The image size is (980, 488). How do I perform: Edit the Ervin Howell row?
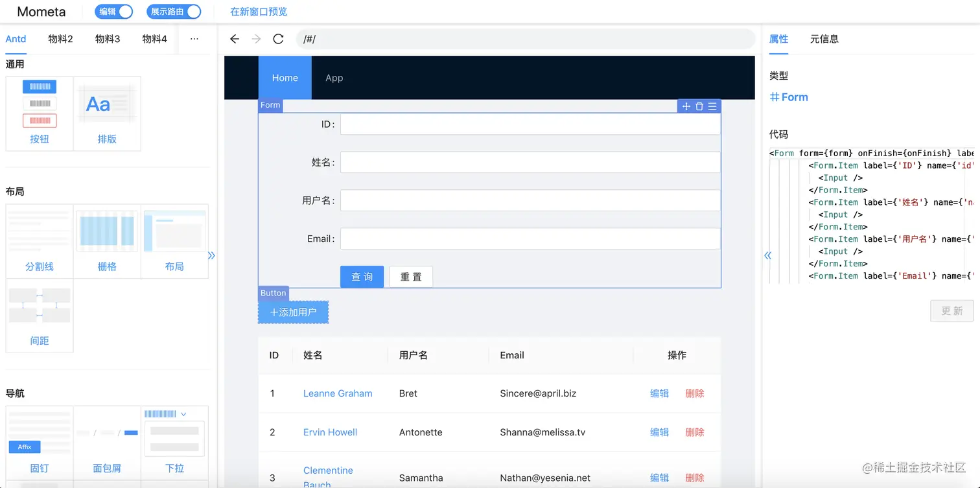(x=659, y=432)
